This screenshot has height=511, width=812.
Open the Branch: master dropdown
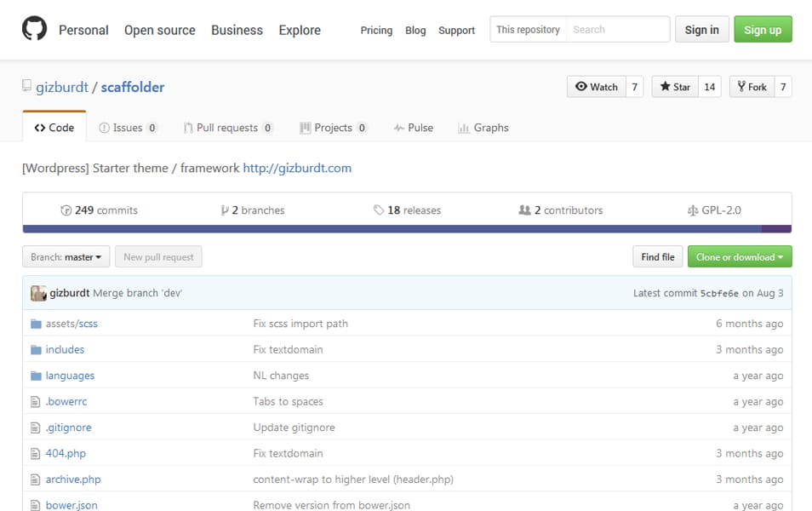[66, 256]
